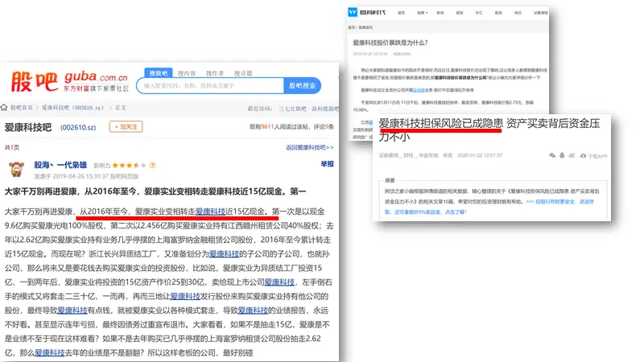Select the 搜股吧 search tab

156,72
